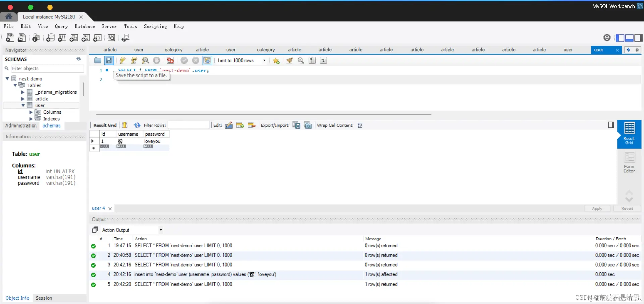Create a new function via toolbar icon
Viewport: 644px width, 304px height.
pyautogui.click(x=97, y=38)
